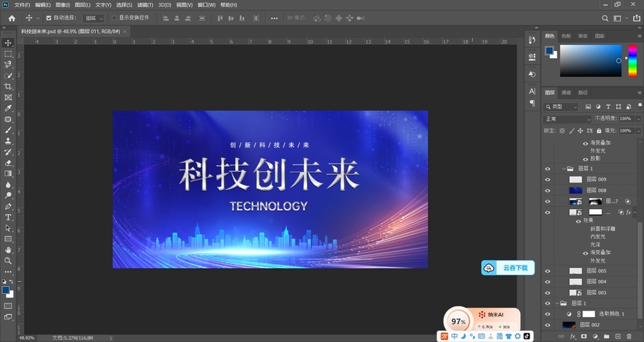Select the Gradient tool

[8, 173]
